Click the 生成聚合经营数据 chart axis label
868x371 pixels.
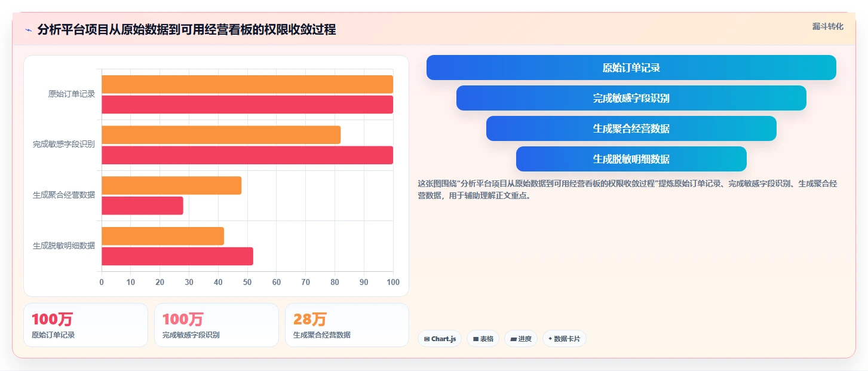pyautogui.click(x=64, y=195)
